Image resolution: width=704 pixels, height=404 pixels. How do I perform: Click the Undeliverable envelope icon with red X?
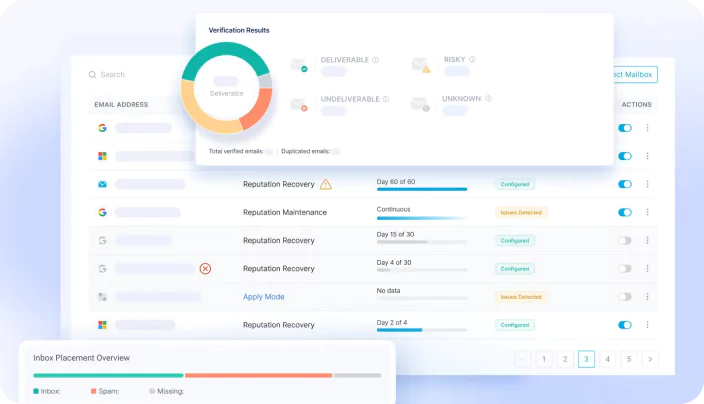(x=299, y=105)
